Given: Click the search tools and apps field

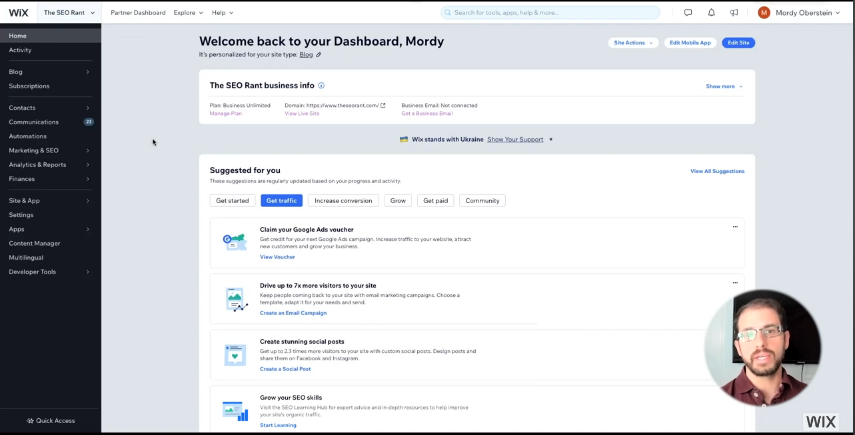Looking at the screenshot, I should (x=550, y=13).
